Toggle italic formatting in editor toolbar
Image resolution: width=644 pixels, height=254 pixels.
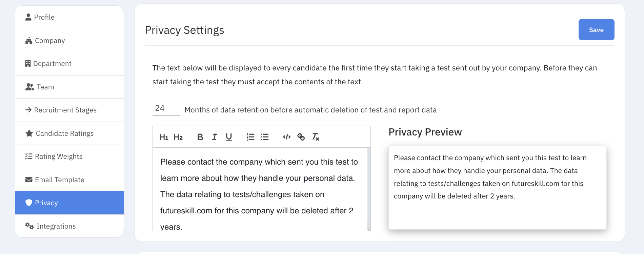click(214, 137)
